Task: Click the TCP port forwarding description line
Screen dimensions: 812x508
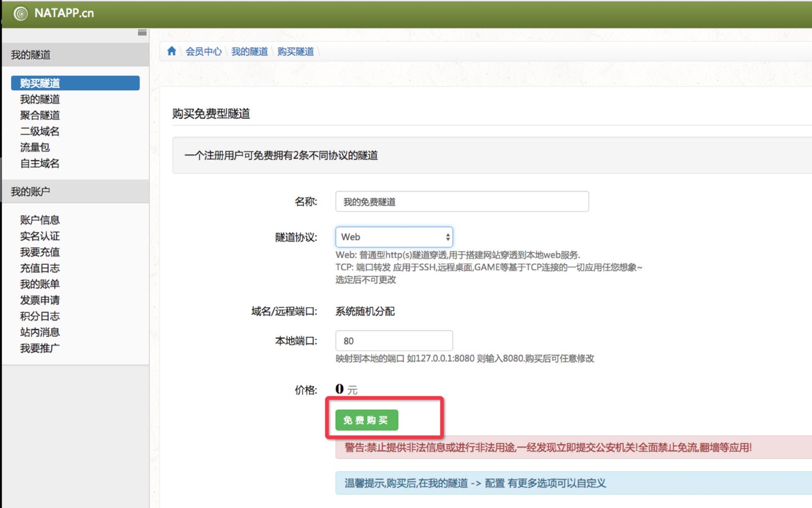Action: pos(489,267)
